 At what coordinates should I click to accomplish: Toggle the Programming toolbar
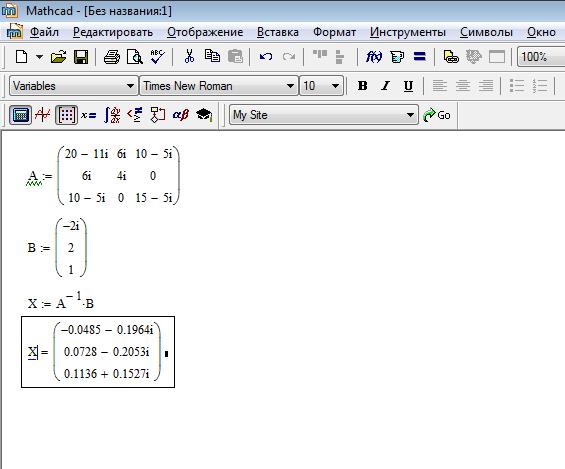coord(157,115)
